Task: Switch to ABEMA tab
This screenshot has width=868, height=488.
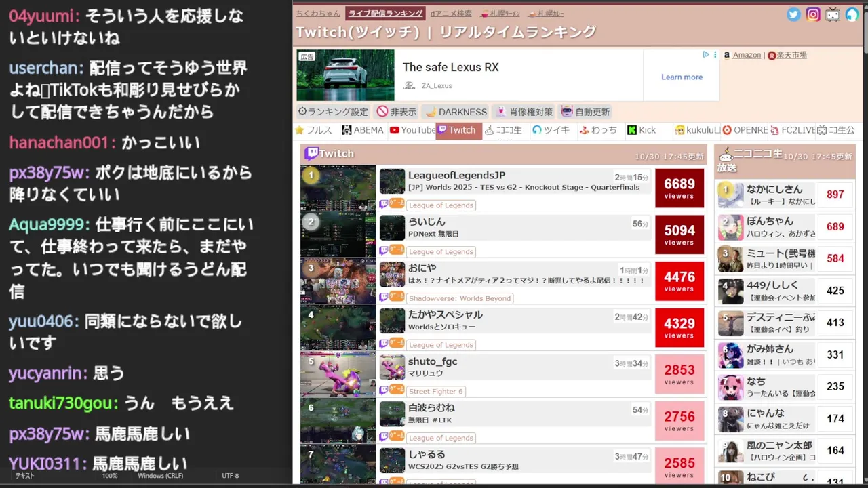Action: coord(363,130)
